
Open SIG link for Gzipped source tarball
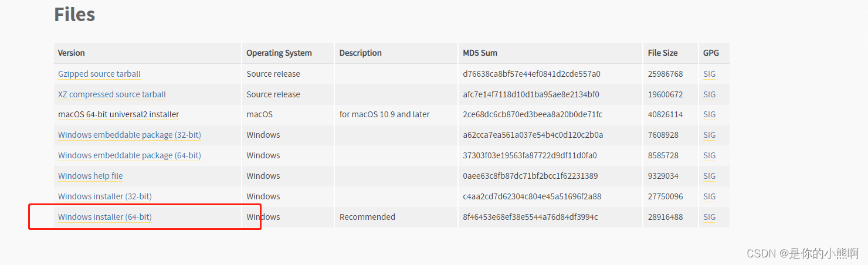tap(709, 74)
